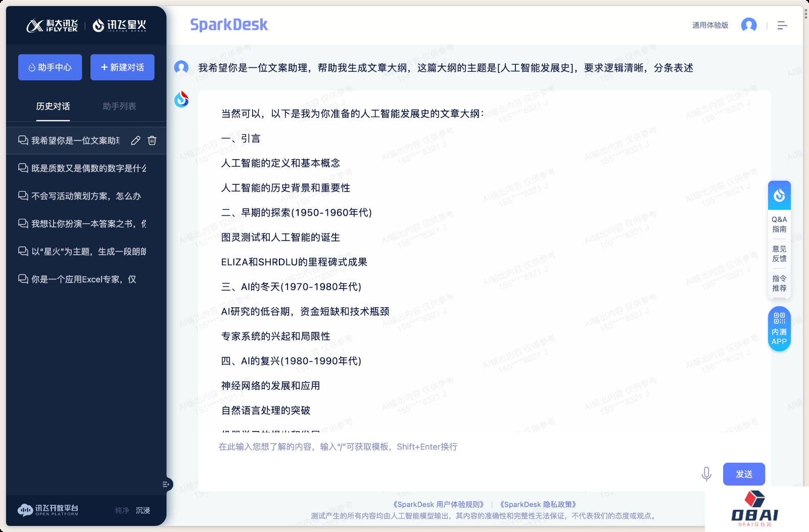The height and width of the screenshot is (532, 809).
Task: Open the SparkDesk 隐私政策 link
Action: point(538,504)
